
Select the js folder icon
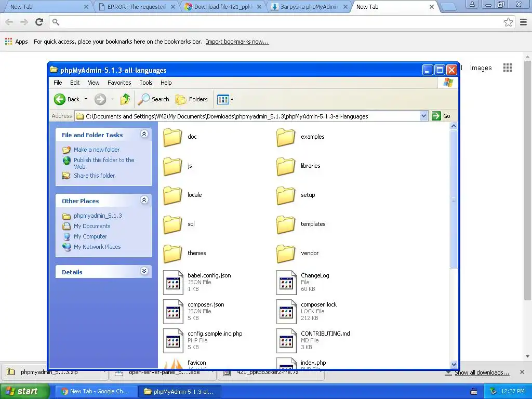click(172, 166)
